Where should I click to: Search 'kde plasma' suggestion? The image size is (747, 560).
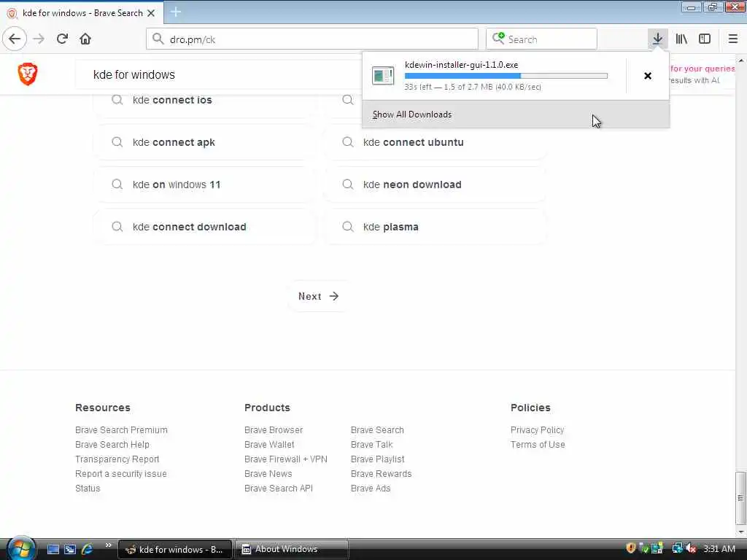tap(436, 227)
